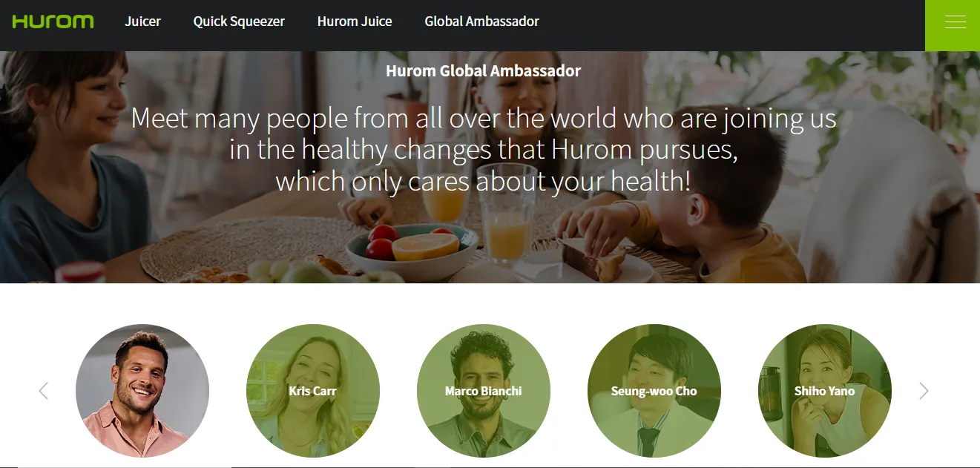Open the Global Ambassador nav link

coord(481,22)
